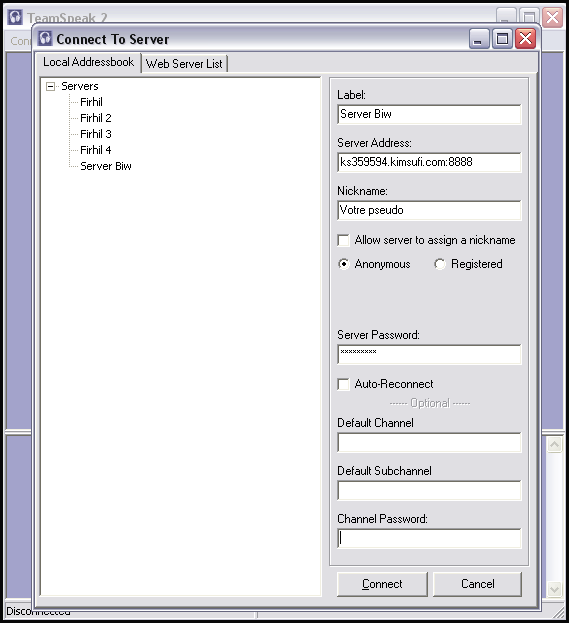This screenshot has height=623, width=569.
Task: Open the Web Server List tab
Action: point(184,64)
